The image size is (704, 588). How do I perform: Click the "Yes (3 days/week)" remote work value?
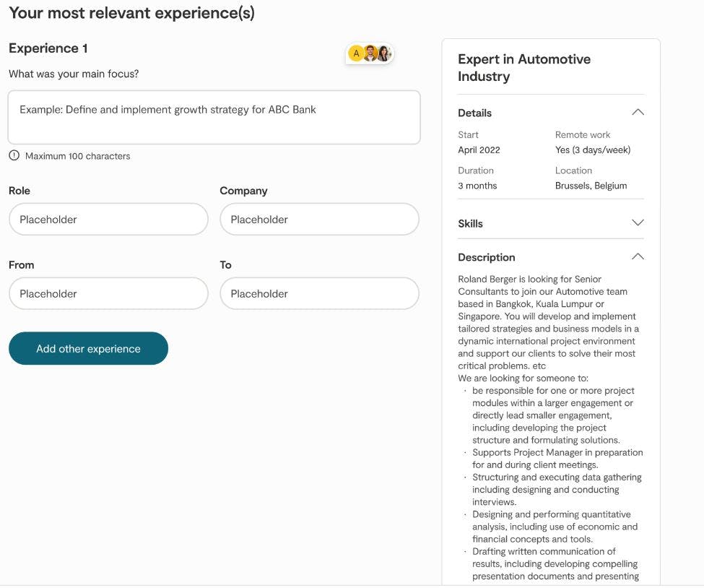click(x=593, y=150)
